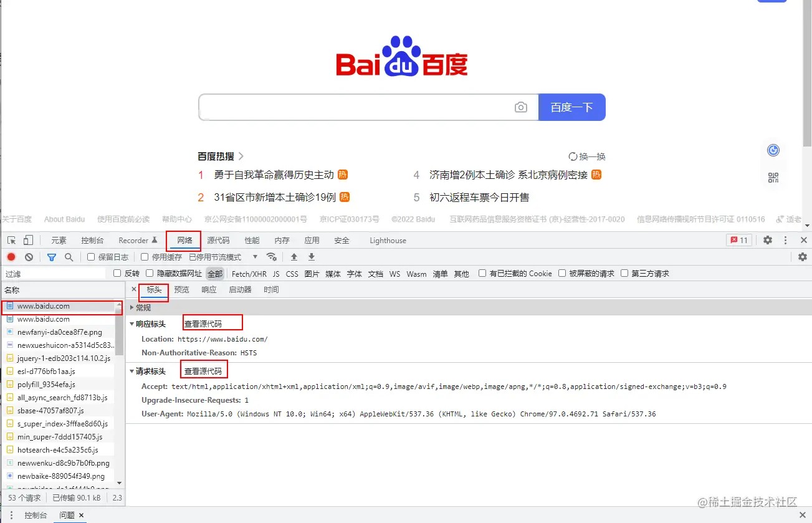Screen dimensions: 812x523
Task: Open network panel settings gear icon
Action: tap(803, 257)
